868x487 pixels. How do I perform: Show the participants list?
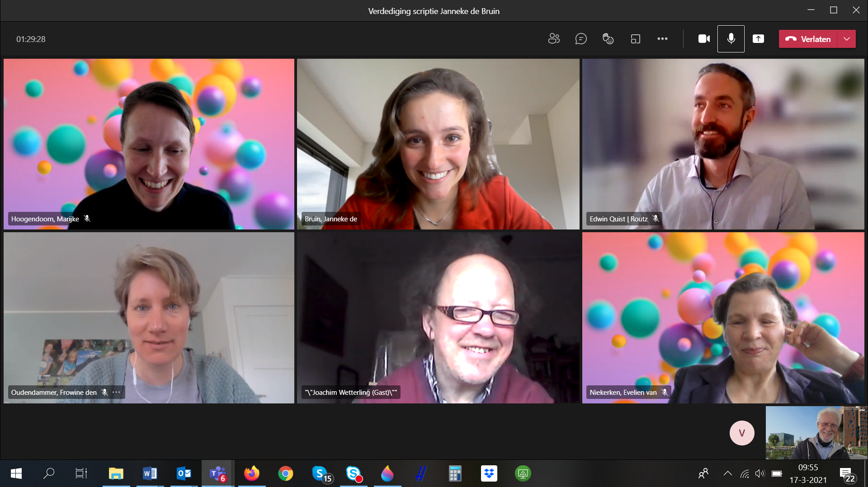554,39
